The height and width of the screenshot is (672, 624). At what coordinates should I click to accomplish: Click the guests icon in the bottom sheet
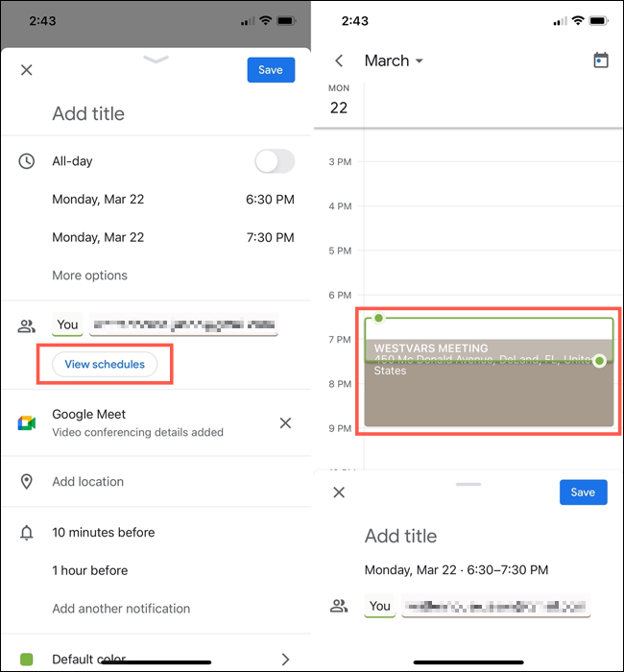339,606
